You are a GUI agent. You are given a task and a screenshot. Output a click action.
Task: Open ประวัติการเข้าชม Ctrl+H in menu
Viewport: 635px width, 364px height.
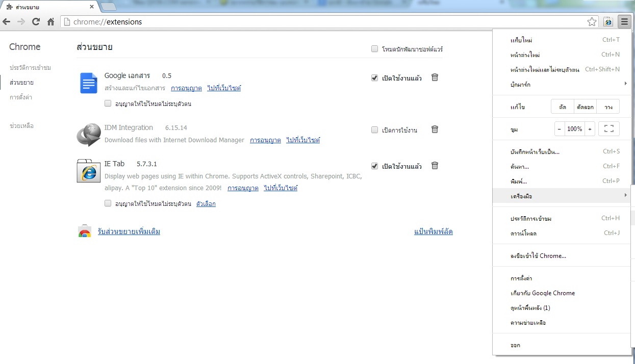click(562, 218)
